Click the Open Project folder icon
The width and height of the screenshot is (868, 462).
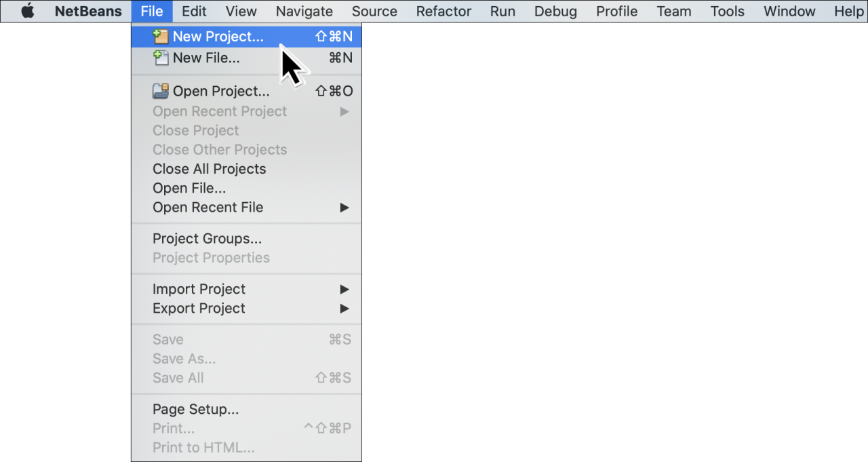[x=160, y=90]
